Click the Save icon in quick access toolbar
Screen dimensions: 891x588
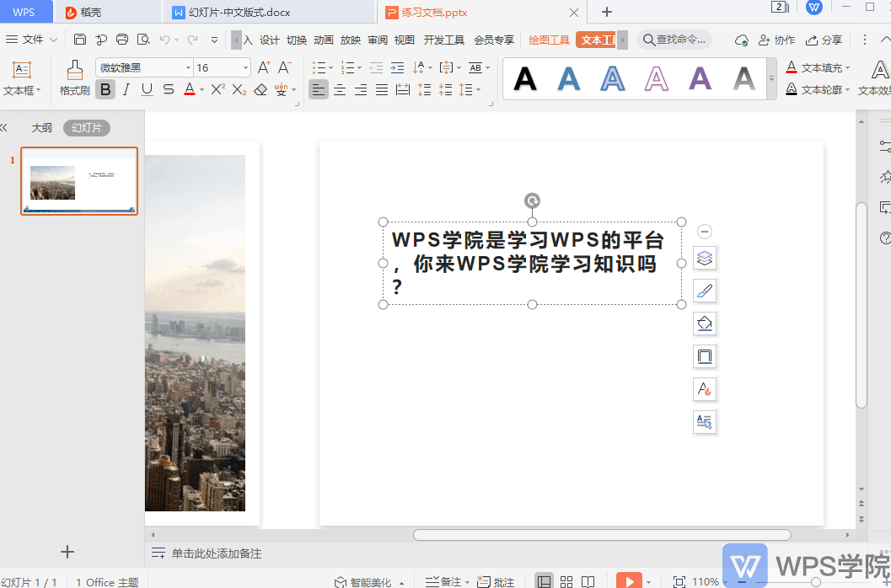[x=80, y=40]
